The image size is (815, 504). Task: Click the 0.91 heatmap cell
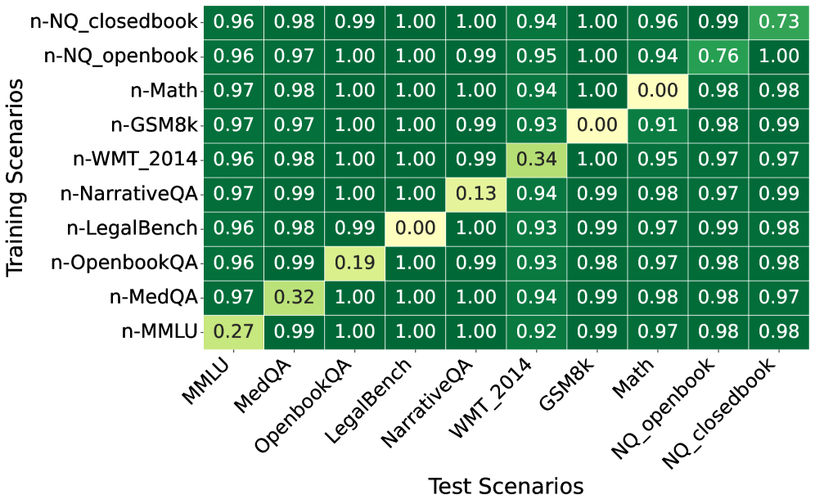click(657, 126)
